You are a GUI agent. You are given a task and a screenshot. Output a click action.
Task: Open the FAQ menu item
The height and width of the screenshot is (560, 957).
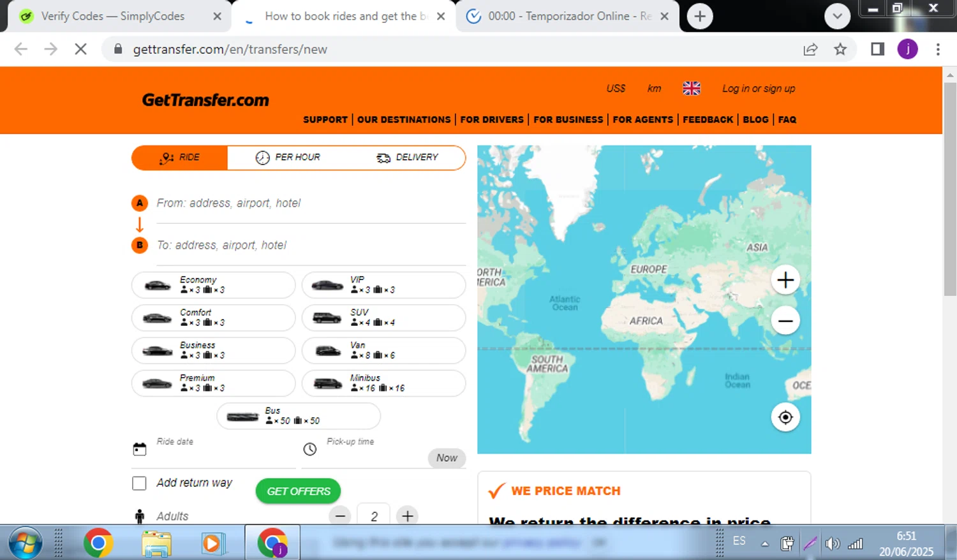tap(787, 119)
